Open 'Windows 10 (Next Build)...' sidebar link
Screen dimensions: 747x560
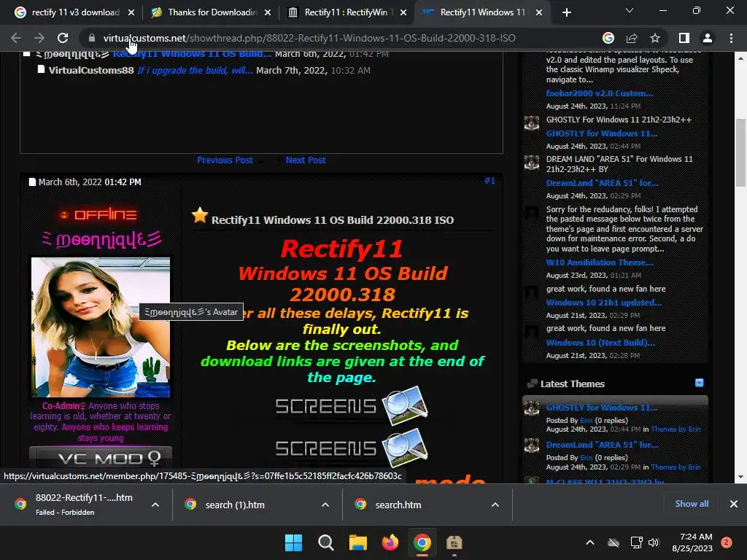pos(600,343)
